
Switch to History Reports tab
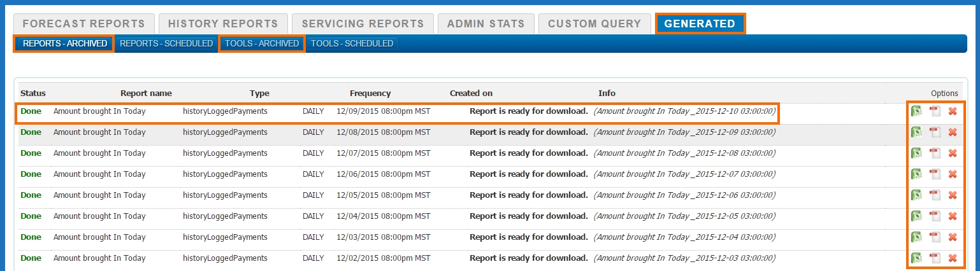[223, 24]
